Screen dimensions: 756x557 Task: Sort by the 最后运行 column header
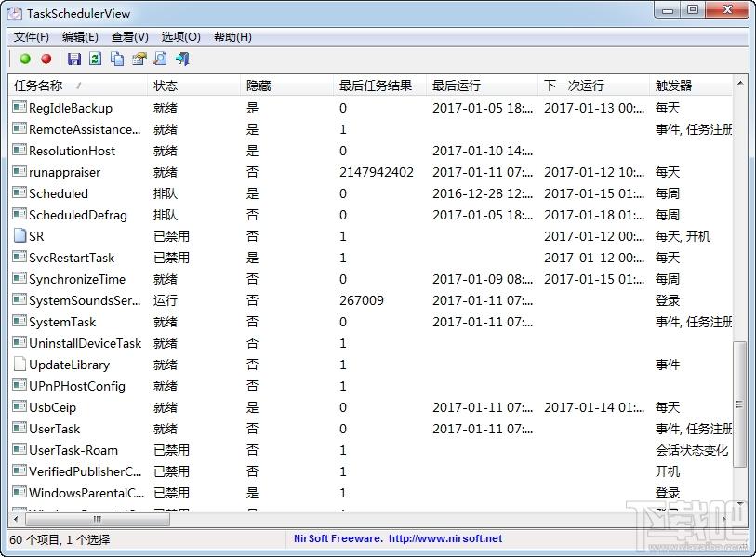(482, 86)
